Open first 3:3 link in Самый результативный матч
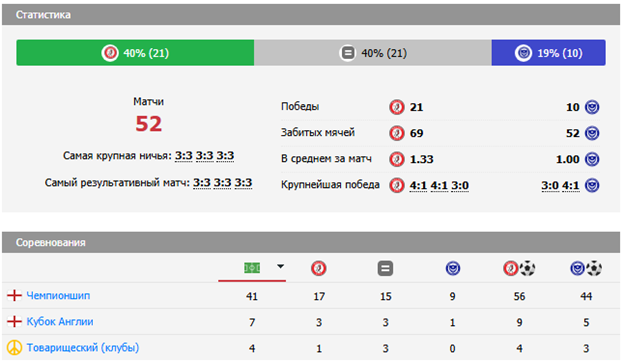The image size is (624, 361). pyautogui.click(x=202, y=183)
